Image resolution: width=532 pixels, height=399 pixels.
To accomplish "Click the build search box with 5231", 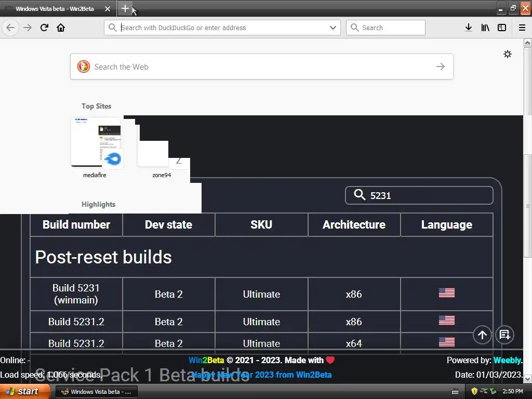I will point(419,195).
